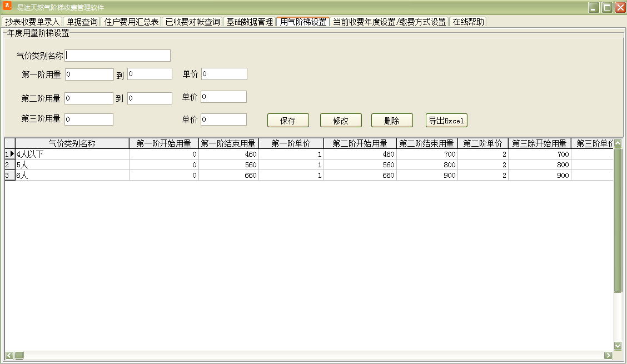Click the 第一阶开始用量 column header
This screenshot has width=627, height=364.
pyautogui.click(x=164, y=143)
